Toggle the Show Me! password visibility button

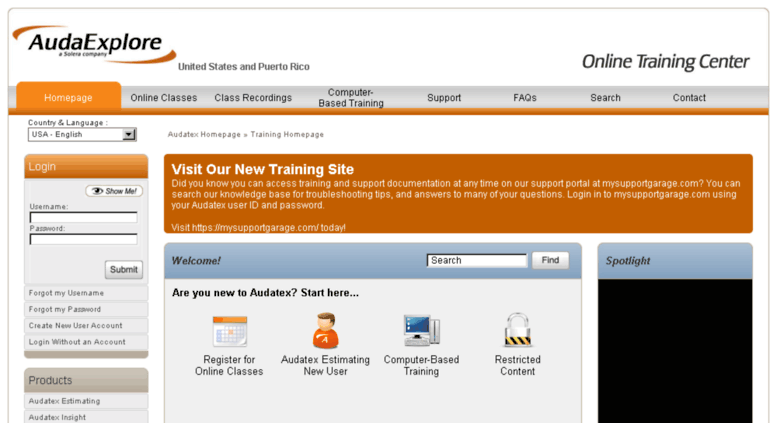pos(114,191)
